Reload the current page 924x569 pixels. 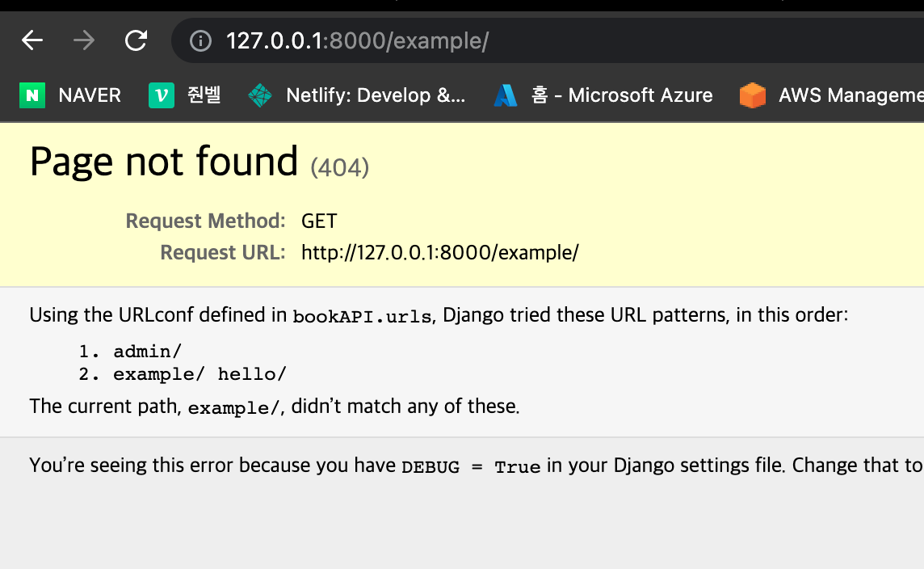(136, 40)
